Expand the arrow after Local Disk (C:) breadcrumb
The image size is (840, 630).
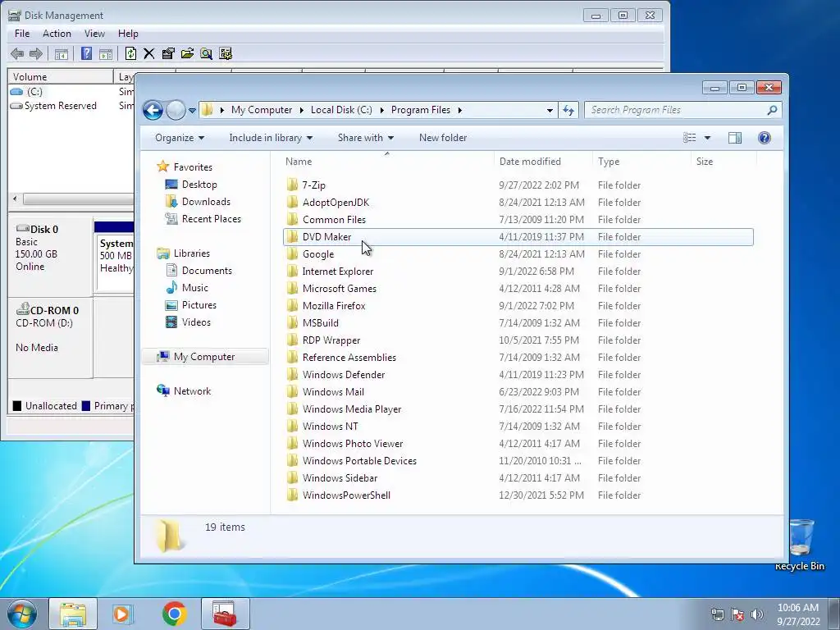[x=382, y=111]
